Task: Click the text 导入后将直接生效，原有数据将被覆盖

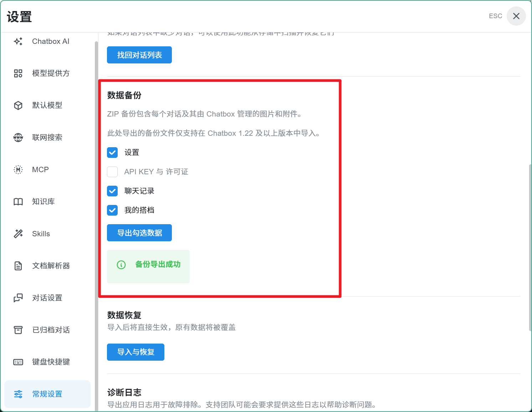Action: (x=172, y=328)
